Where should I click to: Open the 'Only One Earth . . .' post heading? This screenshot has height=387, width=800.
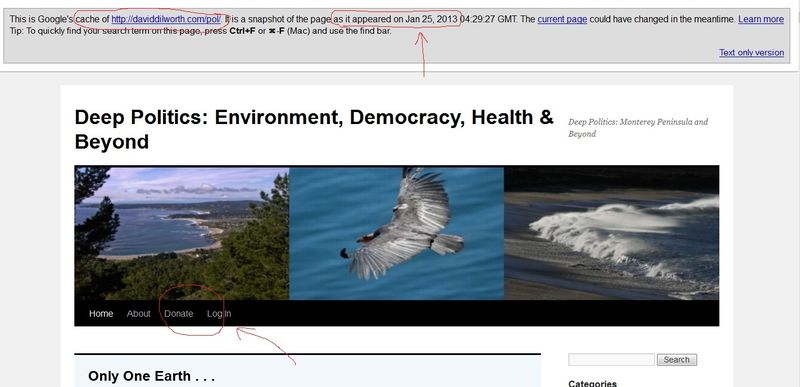(151, 376)
